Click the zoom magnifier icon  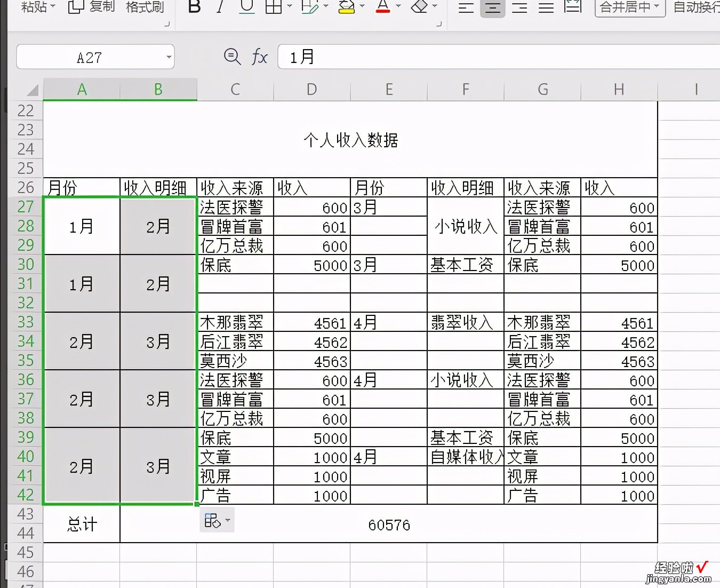click(232, 57)
